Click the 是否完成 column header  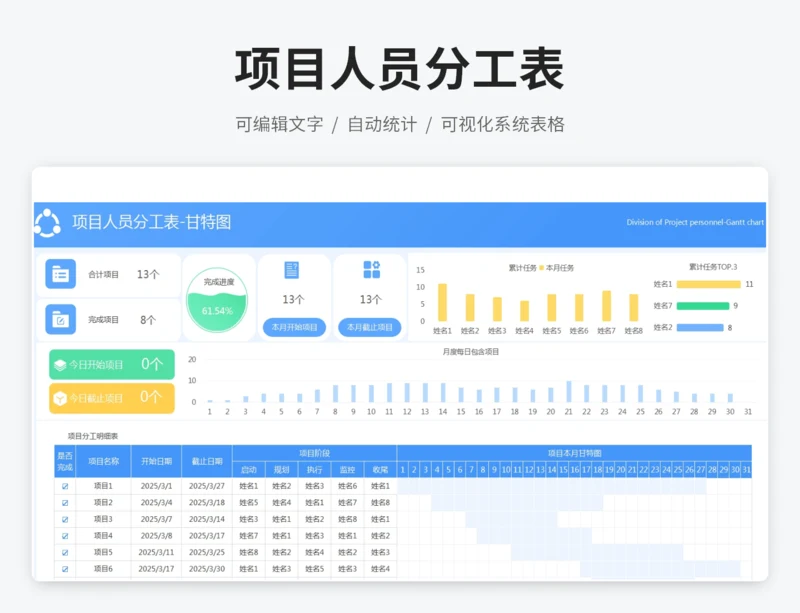tap(65, 461)
